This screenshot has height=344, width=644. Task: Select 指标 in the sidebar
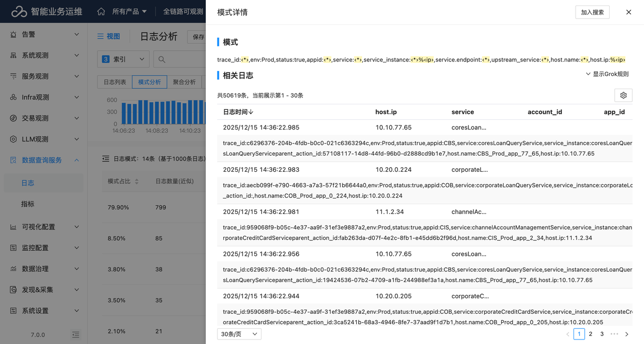[x=28, y=204]
